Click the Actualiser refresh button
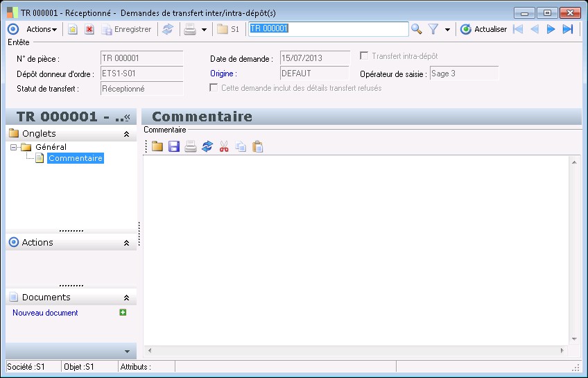 (483, 29)
